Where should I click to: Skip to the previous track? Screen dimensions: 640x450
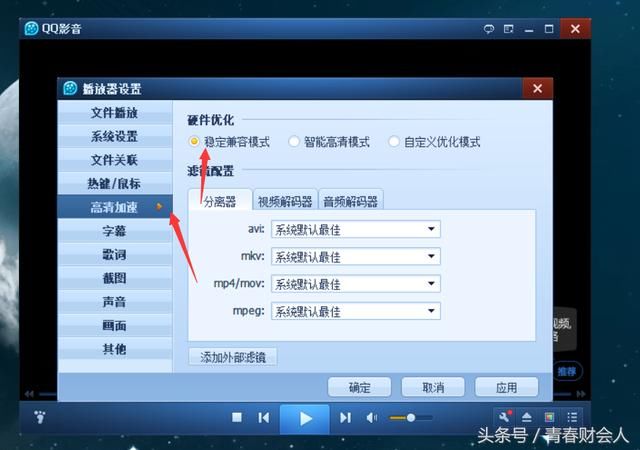pyautogui.click(x=264, y=417)
